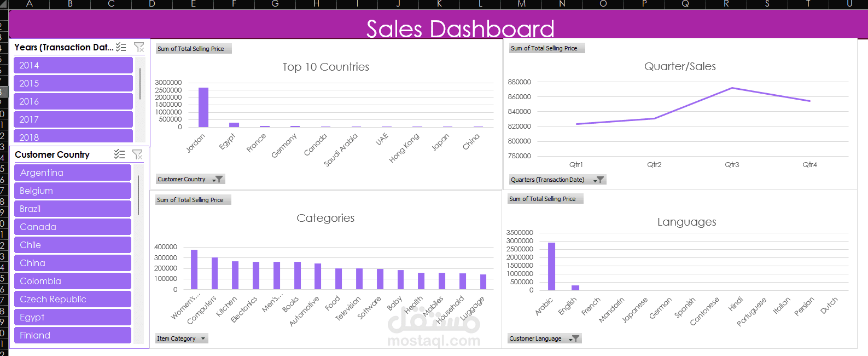
Task: Click the Egypt bar in Top 10 Countries
Action: pyautogui.click(x=234, y=125)
